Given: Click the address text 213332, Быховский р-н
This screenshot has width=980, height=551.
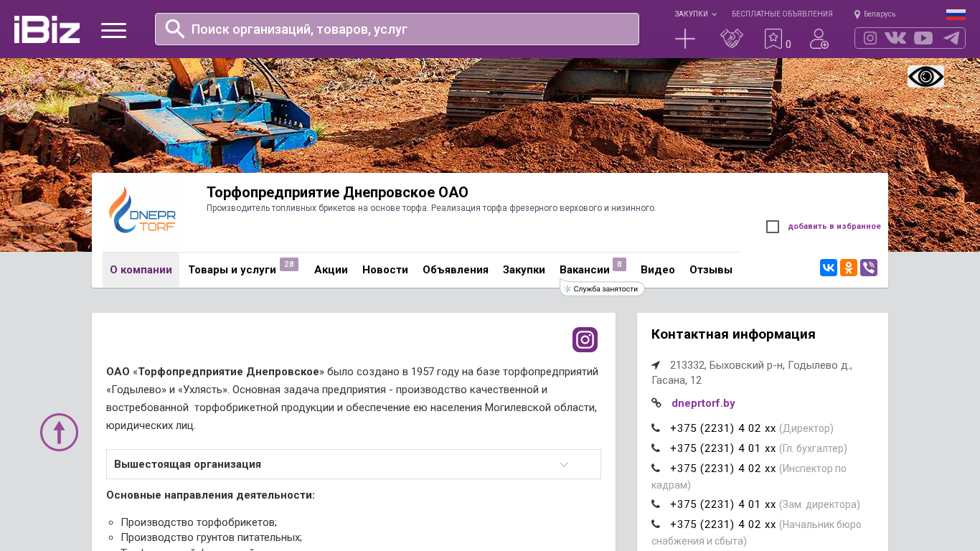Looking at the screenshot, I should pyautogui.click(x=752, y=372).
